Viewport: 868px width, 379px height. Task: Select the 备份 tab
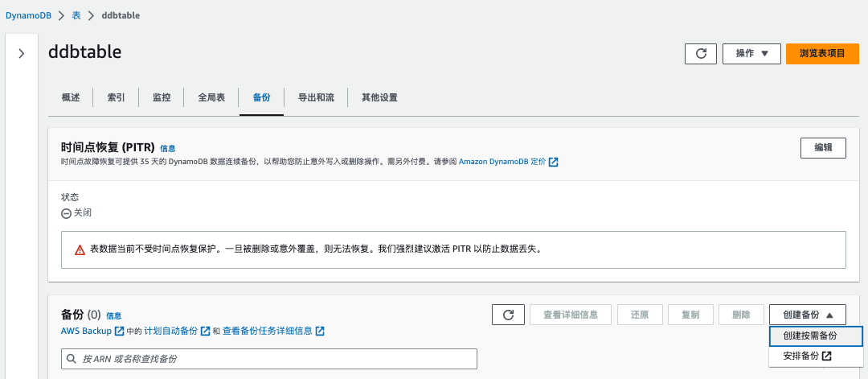pyautogui.click(x=261, y=97)
